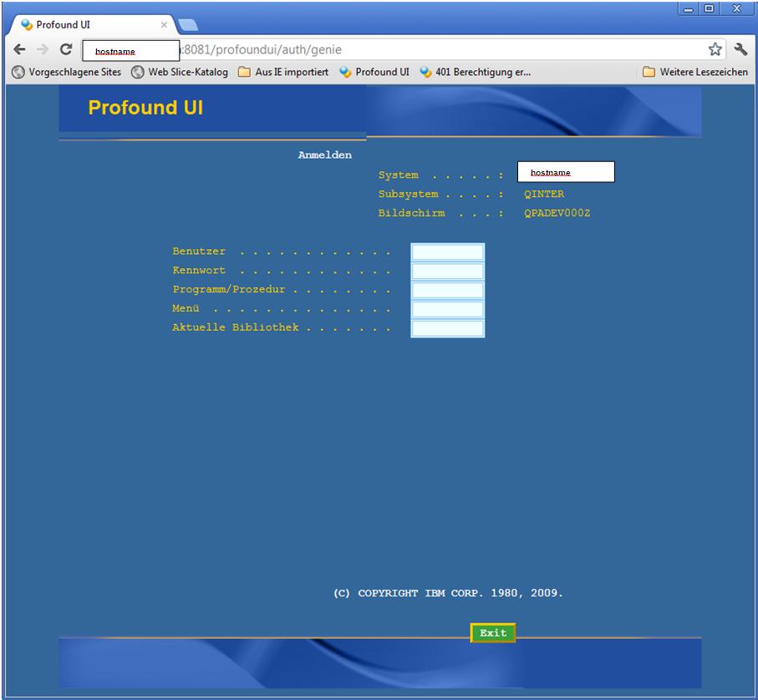Click the QPADEV000Z display value
758x700 pixels.
557,213
